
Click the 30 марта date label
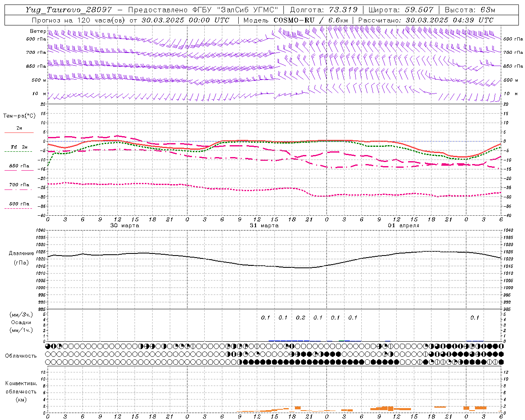tap(125, 226)
